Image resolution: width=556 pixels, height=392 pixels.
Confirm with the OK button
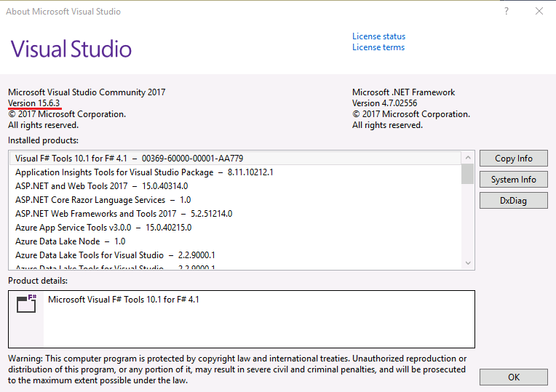click(x=513, y=377)
